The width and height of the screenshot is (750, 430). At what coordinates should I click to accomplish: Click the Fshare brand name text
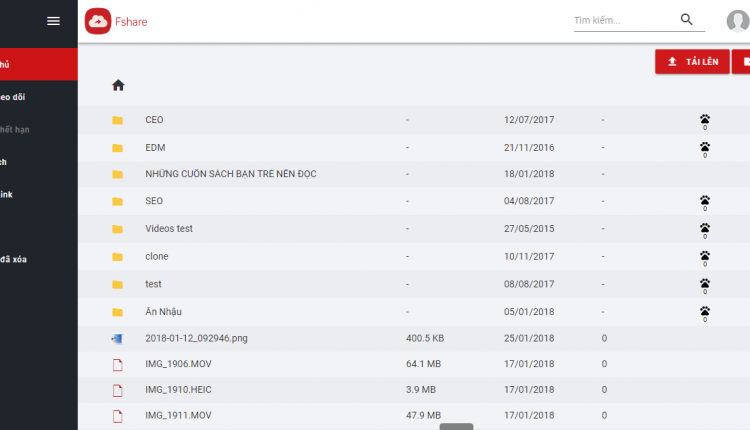131,22
